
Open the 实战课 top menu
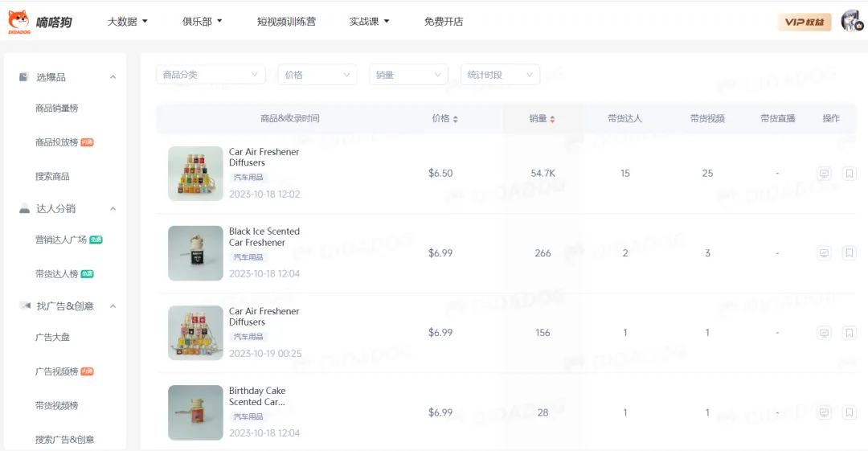[369, 22]
